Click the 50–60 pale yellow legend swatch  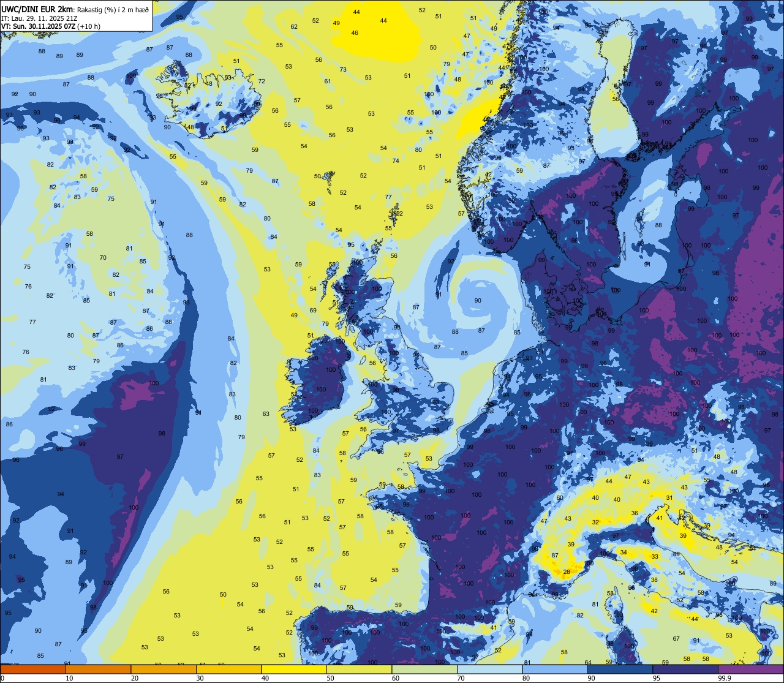click(359, 670)
